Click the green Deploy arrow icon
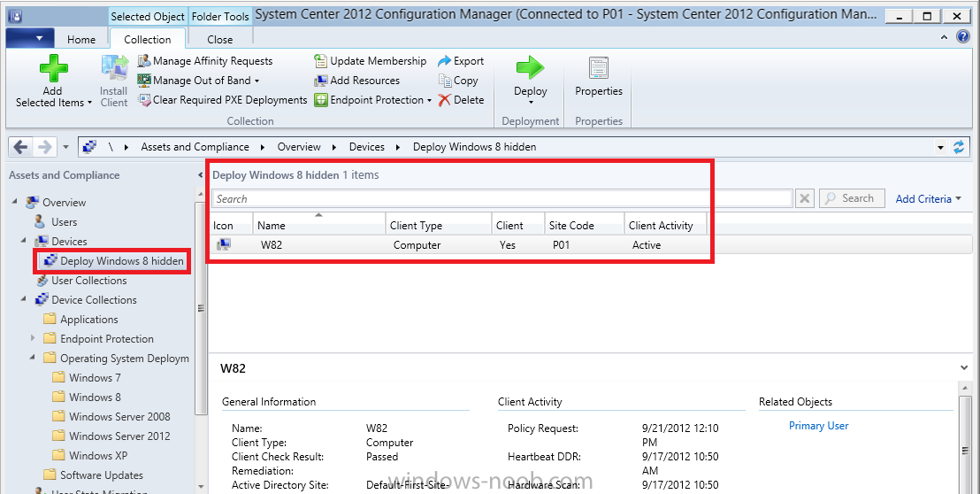980x494 pixels. [530, 67]
